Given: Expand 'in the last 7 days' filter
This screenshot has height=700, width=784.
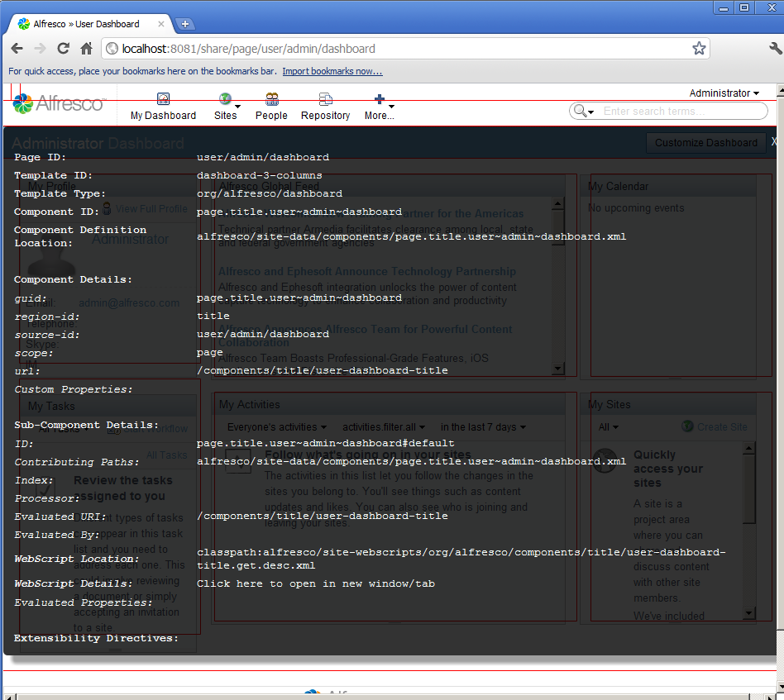Looking at the screenshot, I should (x=483, y=427).
